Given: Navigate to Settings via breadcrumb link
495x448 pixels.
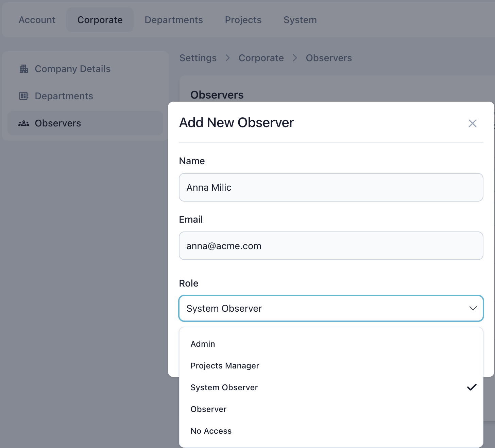Looking at the screenshot, I should click(x=198, y=58).
